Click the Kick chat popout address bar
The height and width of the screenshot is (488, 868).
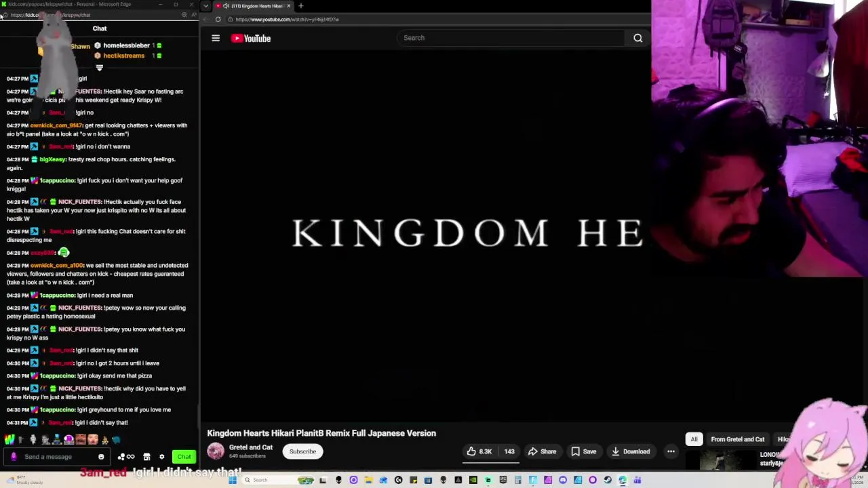point(50,15)
